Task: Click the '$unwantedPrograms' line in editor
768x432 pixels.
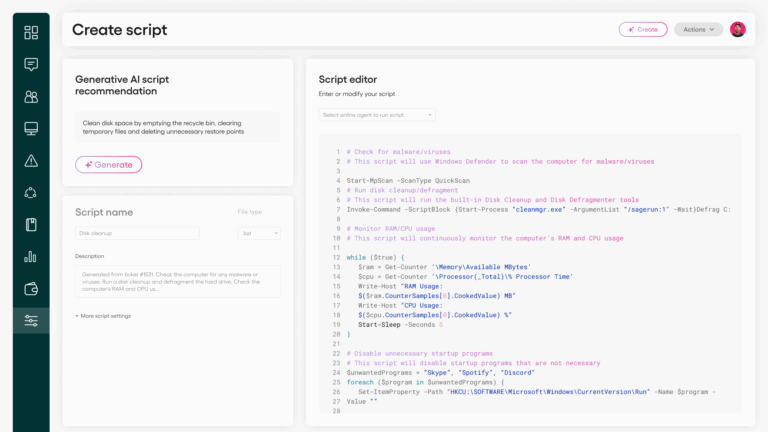Action: 440,373
